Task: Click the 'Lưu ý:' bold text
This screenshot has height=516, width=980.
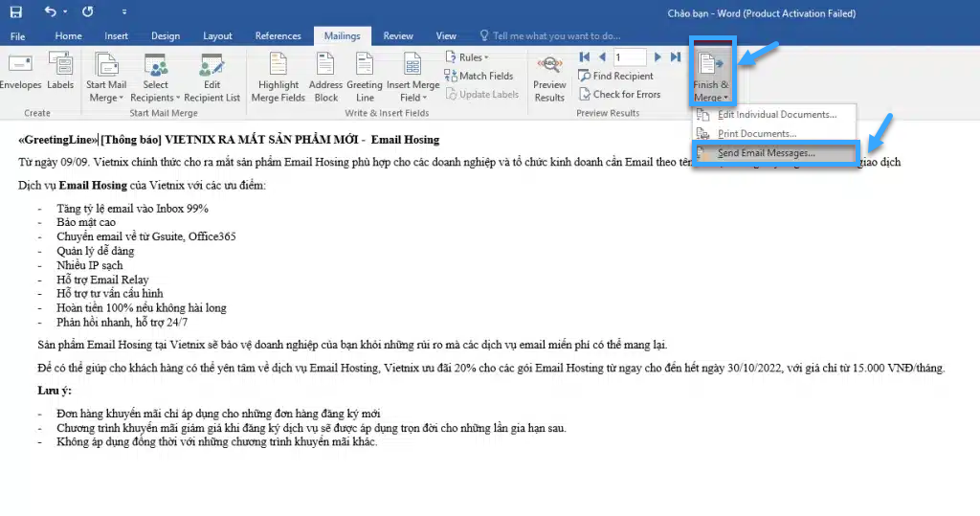Action: [x=55, y=391]
